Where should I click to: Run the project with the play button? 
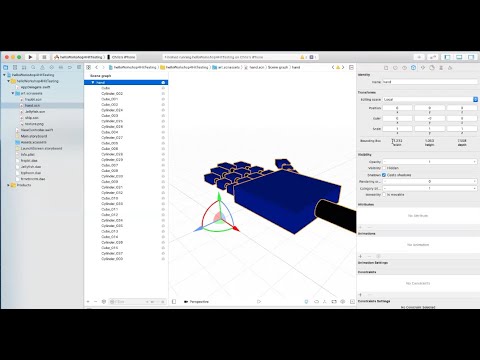[30, 57]
